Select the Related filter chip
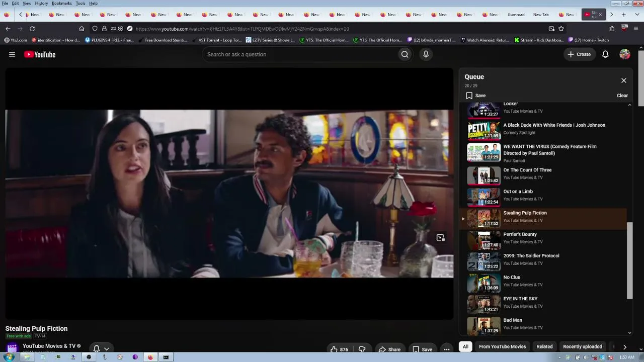The height and width of the screenshot is (362, 644). click(544, 346)
